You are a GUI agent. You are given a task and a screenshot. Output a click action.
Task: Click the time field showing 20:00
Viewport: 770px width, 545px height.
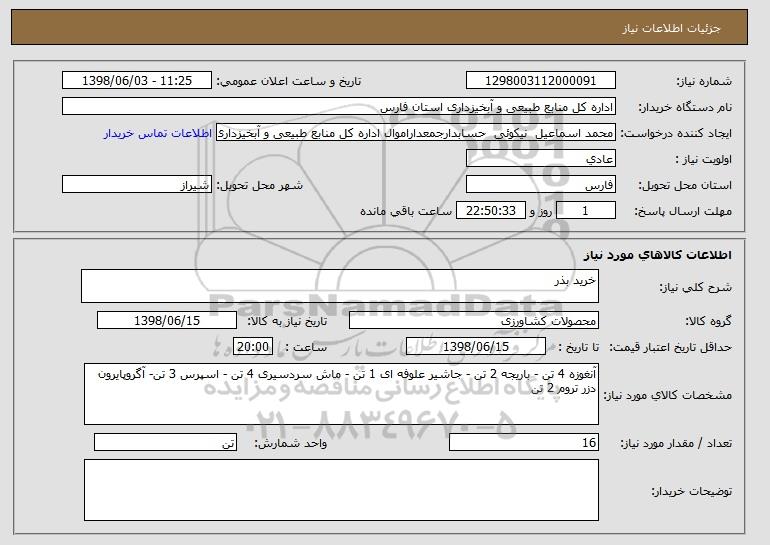(x=253, y=347)
